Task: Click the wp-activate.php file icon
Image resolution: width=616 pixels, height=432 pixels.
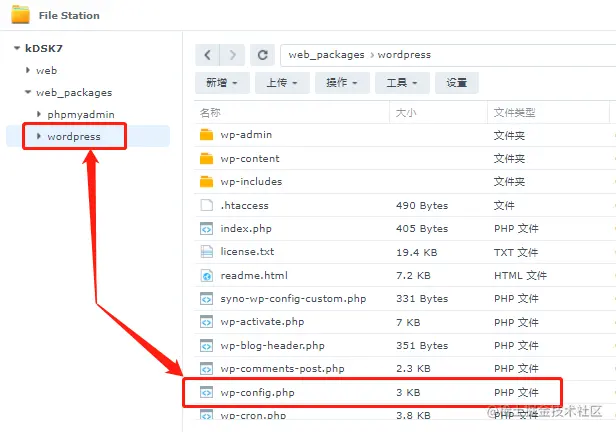Action: (206, 322)
